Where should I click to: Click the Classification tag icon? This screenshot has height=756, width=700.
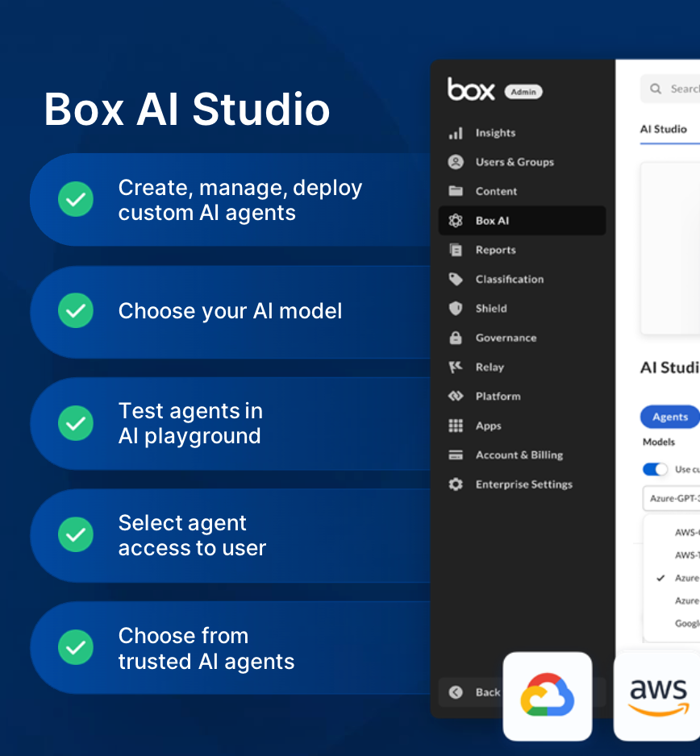[x=456, y=279]
